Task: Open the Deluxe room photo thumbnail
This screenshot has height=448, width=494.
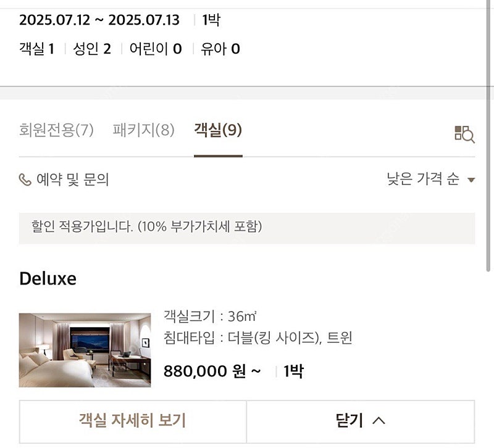Action: click(85, 350)
